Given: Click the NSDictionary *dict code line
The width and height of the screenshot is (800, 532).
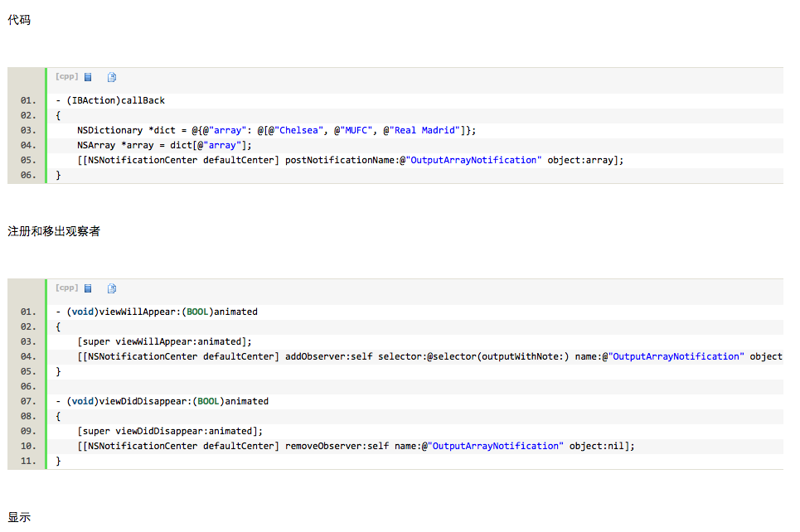Looking at the screenshot, I should point(277,131).
